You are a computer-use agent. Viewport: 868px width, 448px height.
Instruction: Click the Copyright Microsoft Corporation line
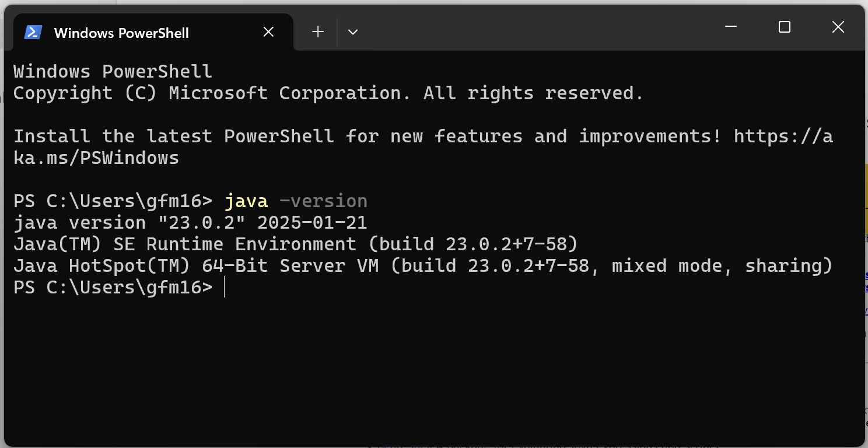[328, 93]
